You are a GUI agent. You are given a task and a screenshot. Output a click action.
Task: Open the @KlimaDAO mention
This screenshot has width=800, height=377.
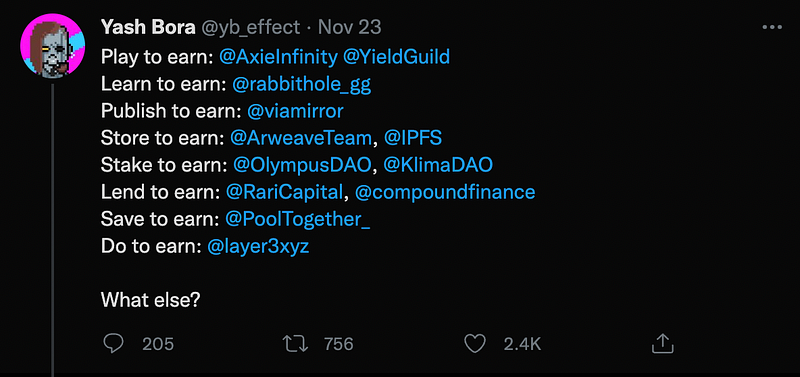pyautogui.click(x=438, y=165)
